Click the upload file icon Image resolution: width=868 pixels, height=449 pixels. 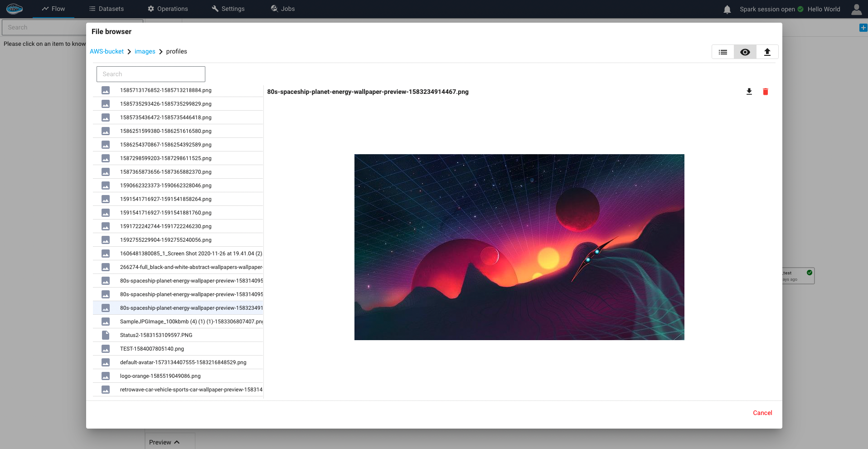767,52
